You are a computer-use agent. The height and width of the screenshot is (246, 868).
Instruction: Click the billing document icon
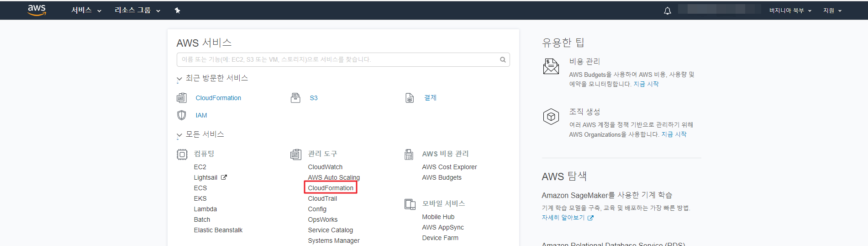[x=410, y=98]
